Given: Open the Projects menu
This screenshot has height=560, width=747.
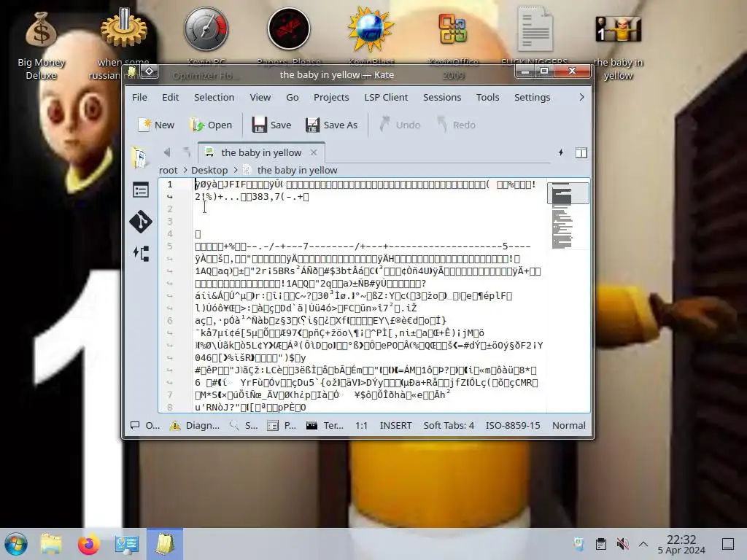Looking at the screenshot, I should coord(331,97).
